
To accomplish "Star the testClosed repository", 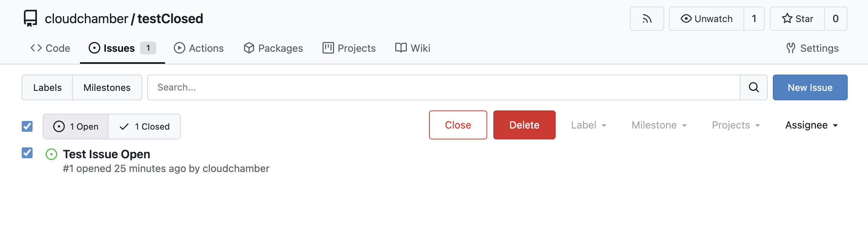I will [797, 19].
